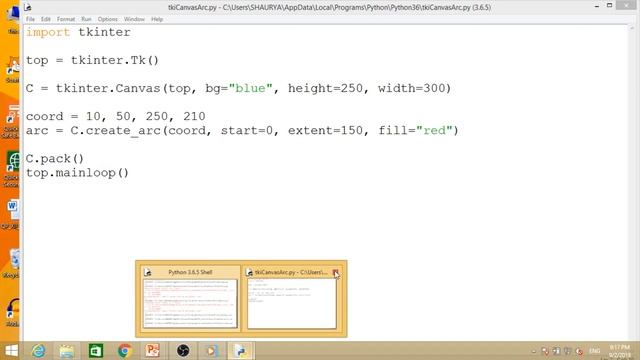This screenshot has width=640, height=360.
Task: Open the Window menu
Action: (134, 19)
